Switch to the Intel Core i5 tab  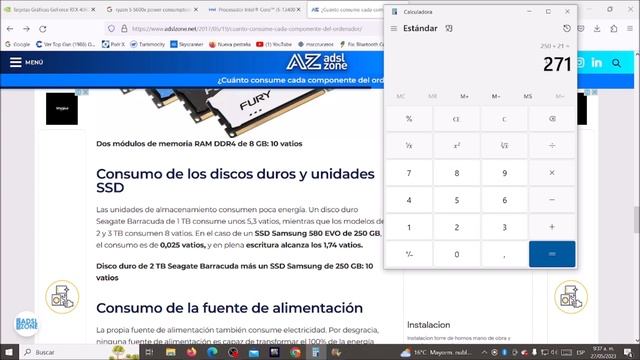255,9
